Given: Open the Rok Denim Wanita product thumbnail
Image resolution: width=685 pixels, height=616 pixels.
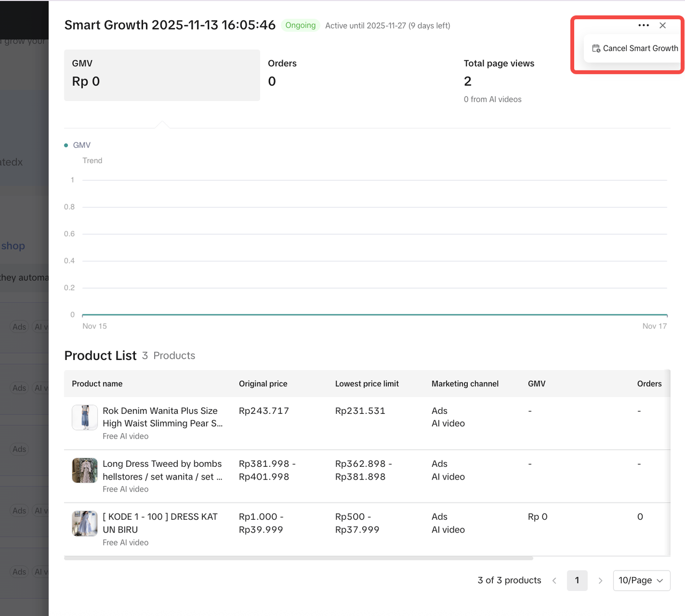Looking at the screenshot, I should click(x=85, y=418).
